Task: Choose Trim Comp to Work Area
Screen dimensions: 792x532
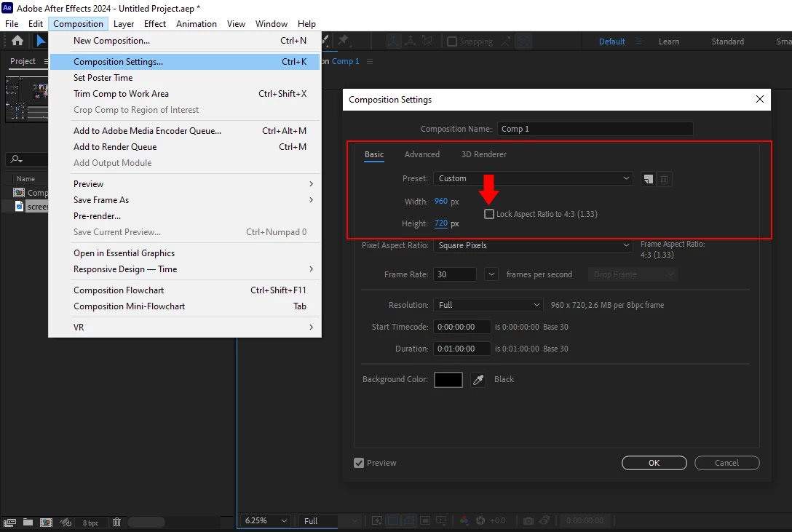Action: [185, 93]
